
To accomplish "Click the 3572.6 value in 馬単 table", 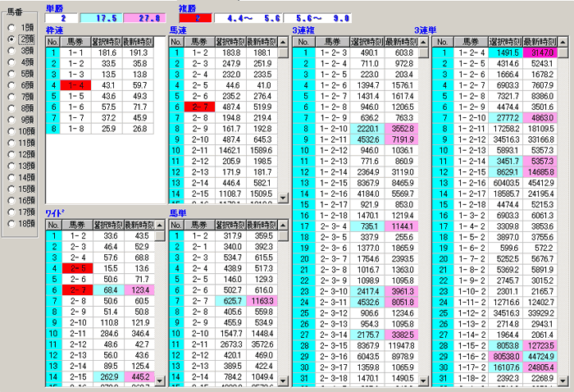I will (x=262, y=344).
